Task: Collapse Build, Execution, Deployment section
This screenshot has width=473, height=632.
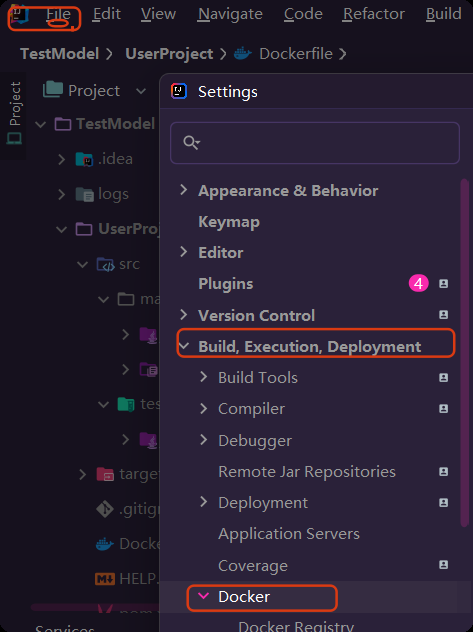Action: (184, 346)
